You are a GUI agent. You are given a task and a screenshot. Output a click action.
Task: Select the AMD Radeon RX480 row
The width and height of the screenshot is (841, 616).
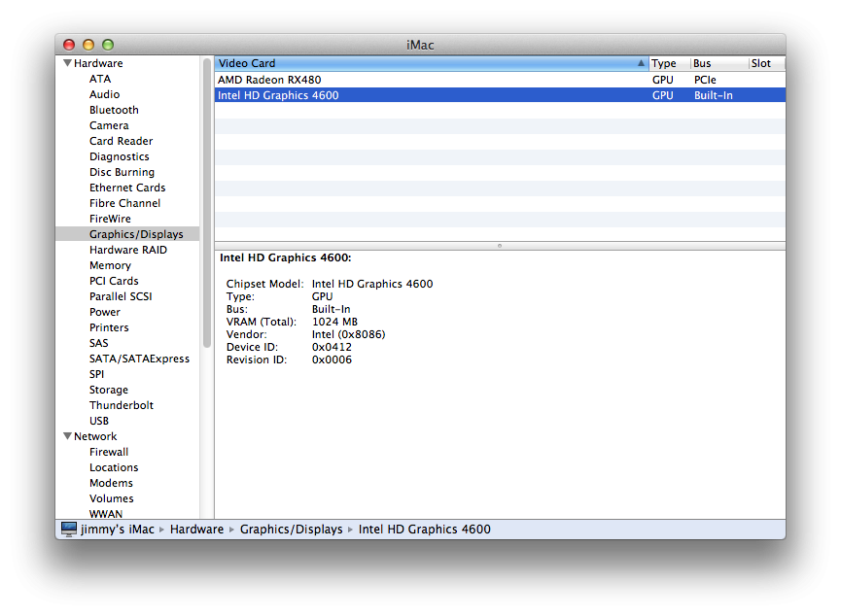500,80
